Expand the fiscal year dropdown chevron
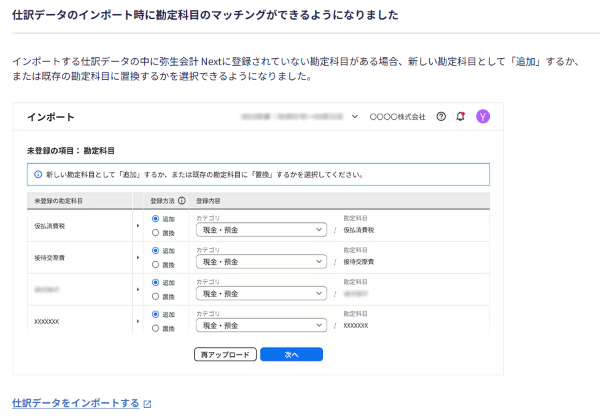Viewport: 600px width, 419px height. (x=354, y=116)
